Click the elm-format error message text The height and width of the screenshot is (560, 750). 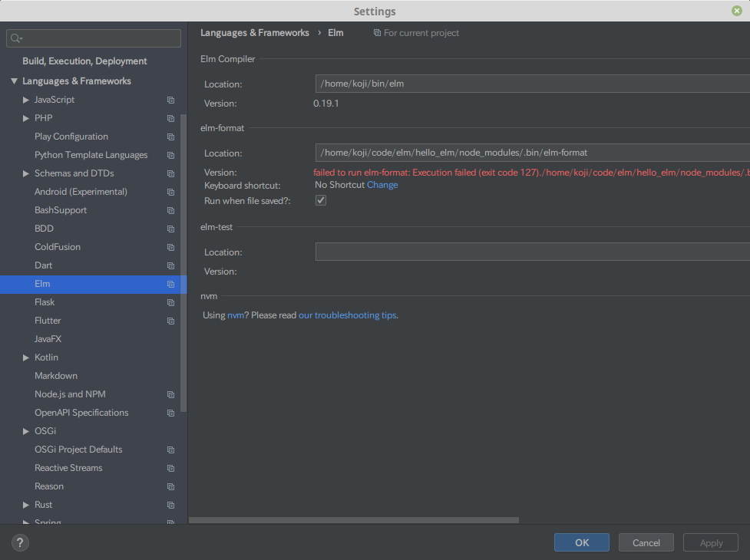click(531, 173)
